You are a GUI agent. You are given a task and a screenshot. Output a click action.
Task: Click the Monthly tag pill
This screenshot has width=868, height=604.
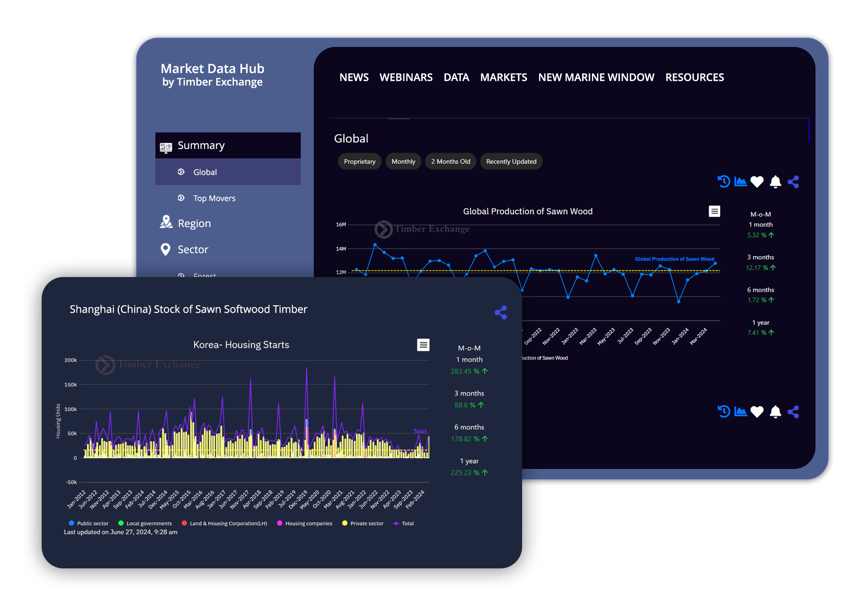403,162
